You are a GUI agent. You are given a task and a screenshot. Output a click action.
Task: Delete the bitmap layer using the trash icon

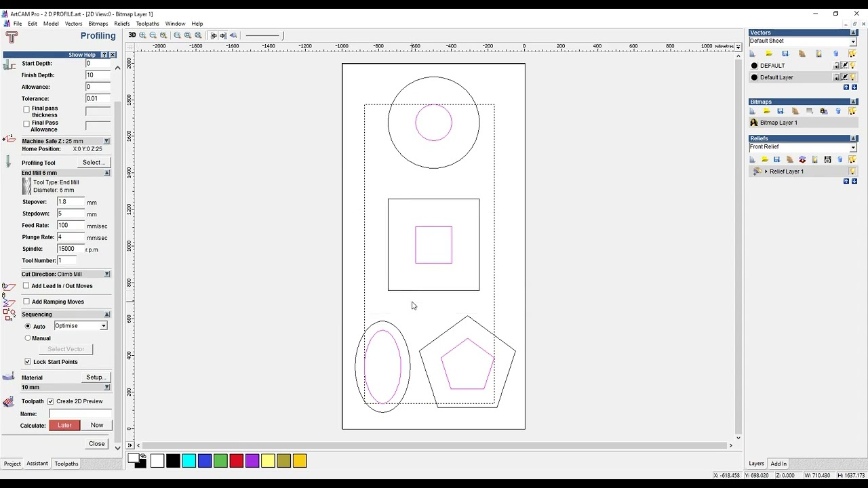point(838,111)
